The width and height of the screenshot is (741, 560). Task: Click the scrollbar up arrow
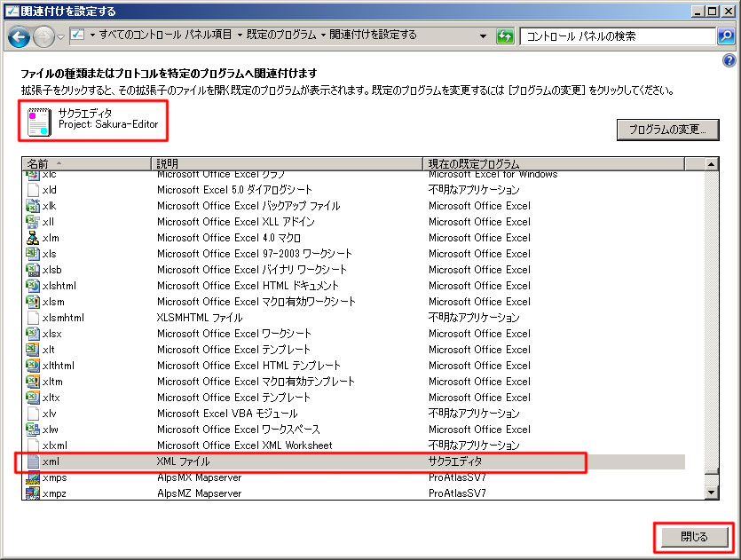pos(711,164)
